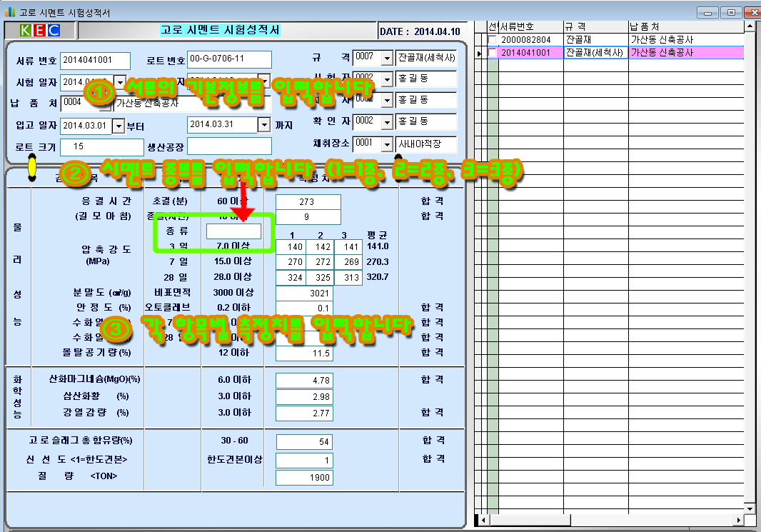This screenshot has width=761, height=532.
Task: Check the box for document 2000082804
Action: [493, 40]
